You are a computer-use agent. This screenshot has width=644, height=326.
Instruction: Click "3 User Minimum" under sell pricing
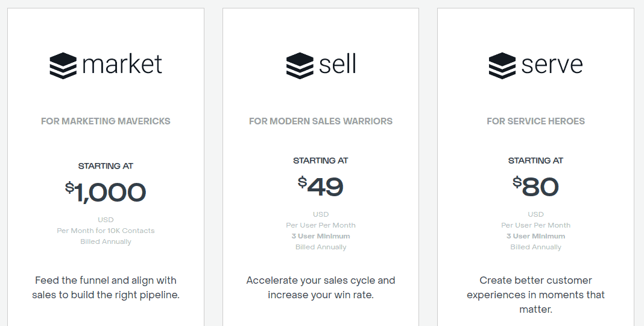tap(321, 236)
